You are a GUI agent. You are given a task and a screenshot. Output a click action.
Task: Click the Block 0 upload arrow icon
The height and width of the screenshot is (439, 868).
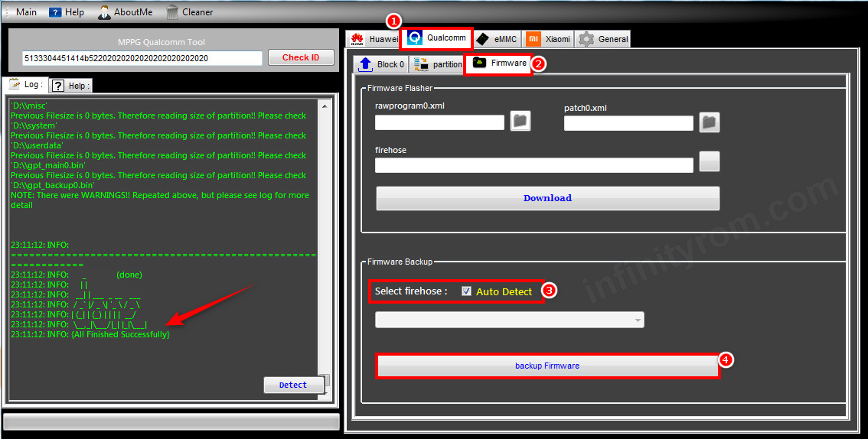click(365, 64)
